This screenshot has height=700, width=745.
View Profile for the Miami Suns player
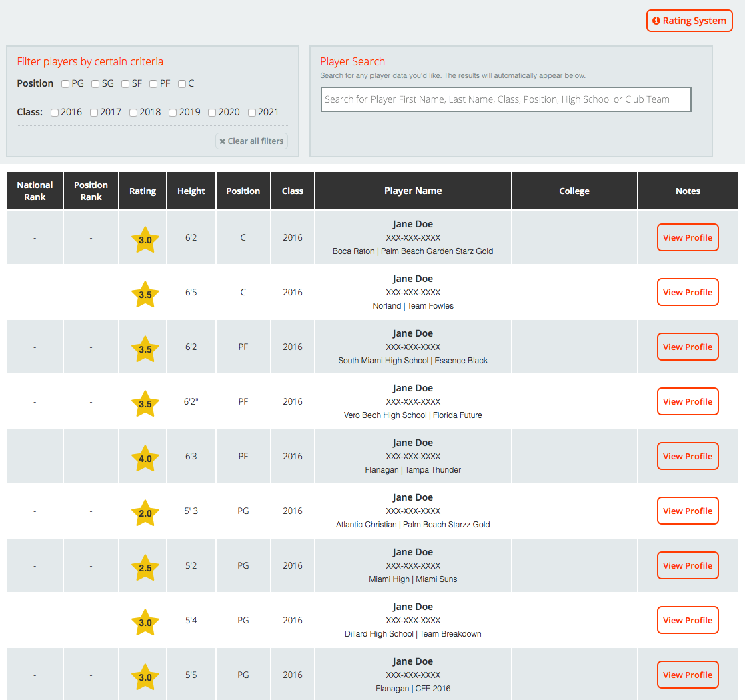pos(688,565)
